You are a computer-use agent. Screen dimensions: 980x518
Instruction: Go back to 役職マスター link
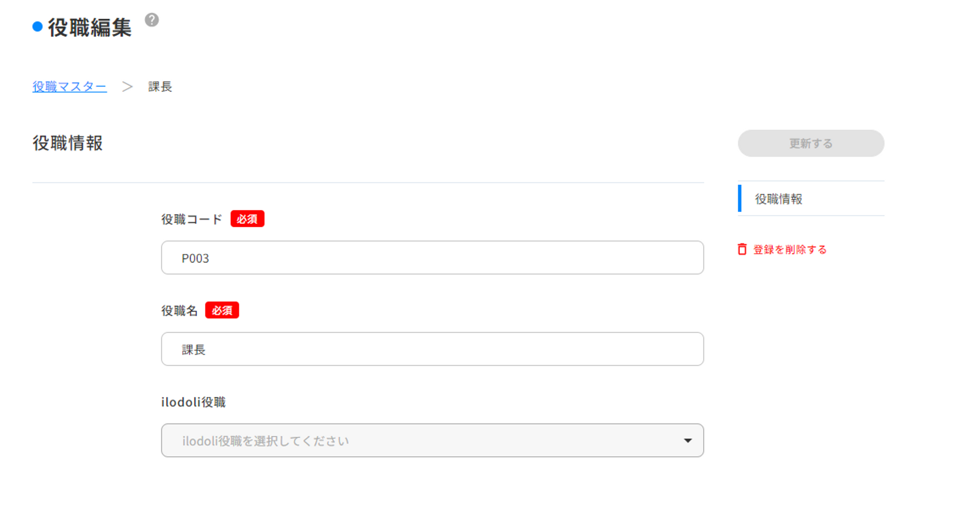70,87
